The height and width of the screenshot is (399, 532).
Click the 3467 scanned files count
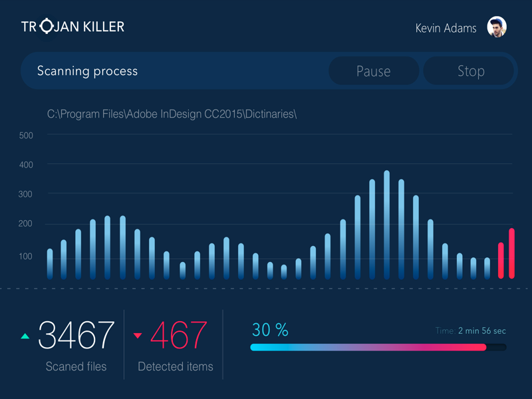click(x=76, y=336)
